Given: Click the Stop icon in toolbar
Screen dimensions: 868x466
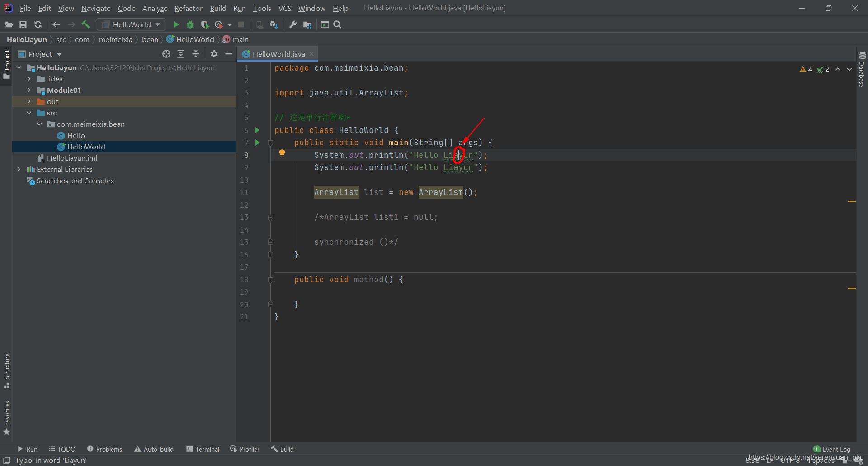Looking at the screenshot, I should pyautogui.click(x=241, y=24).
